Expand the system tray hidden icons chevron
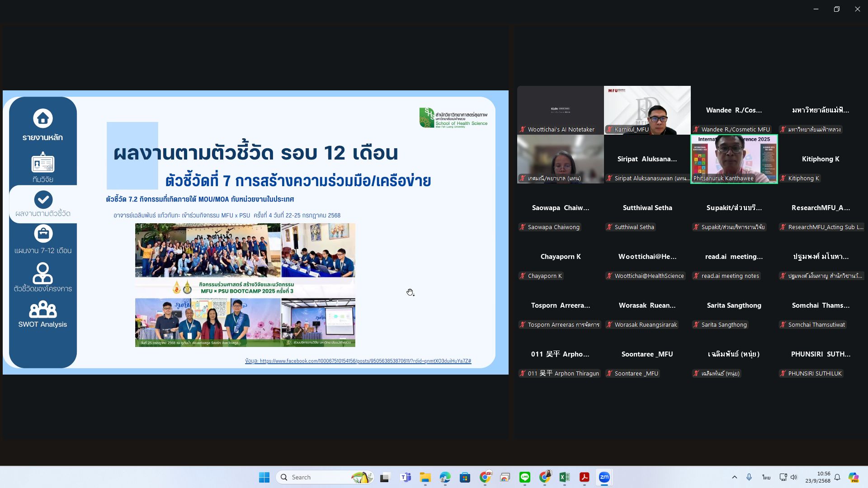This screenshot has width=868, height=488. coord(734,477)
